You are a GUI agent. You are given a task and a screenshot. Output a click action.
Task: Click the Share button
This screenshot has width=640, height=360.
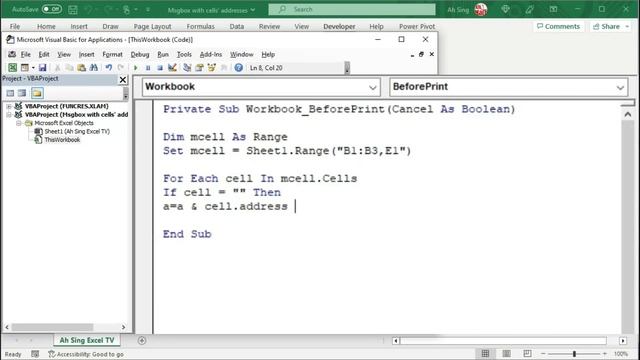[607, 27]
